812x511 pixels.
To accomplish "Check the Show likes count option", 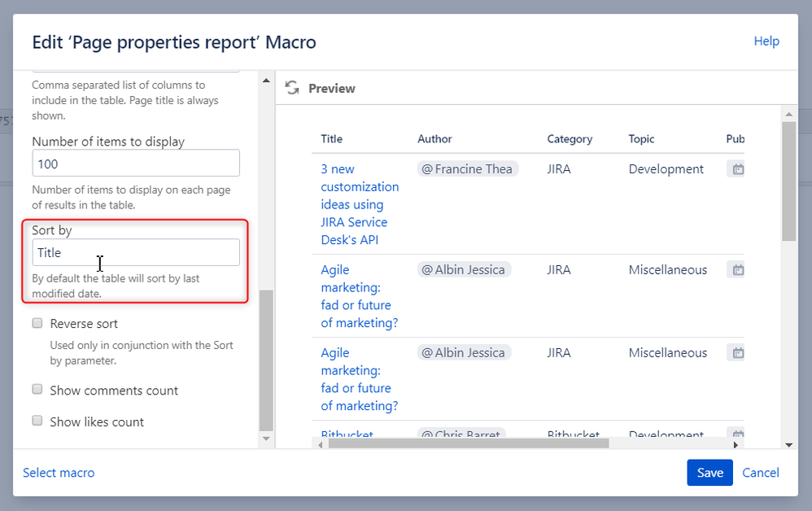I will click(x=37, y=421).
